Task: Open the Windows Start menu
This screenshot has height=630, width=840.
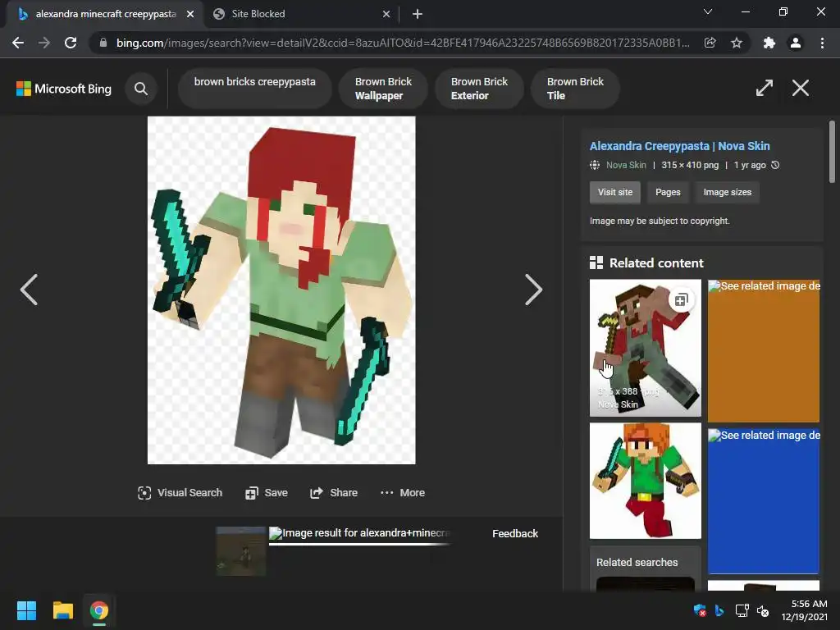Action: 26,610
